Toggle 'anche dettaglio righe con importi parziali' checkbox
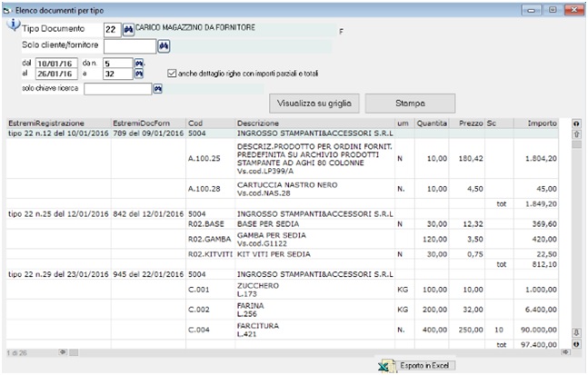 [x=172, y=74]
